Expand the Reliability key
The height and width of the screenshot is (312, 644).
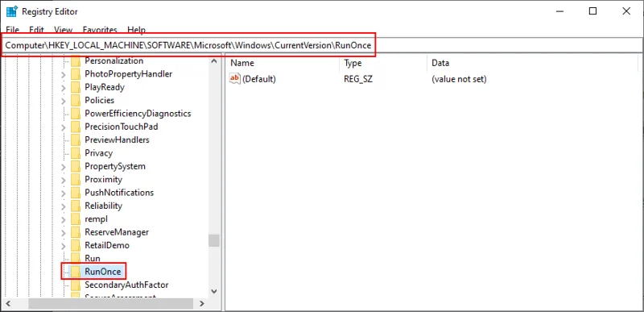point(64,206)
